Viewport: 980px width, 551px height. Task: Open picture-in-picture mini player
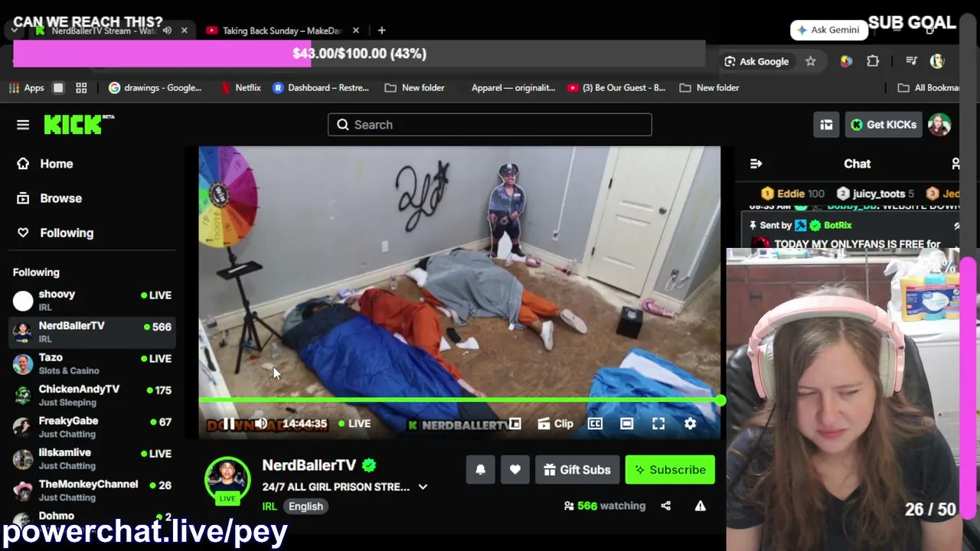coord(515,424)
